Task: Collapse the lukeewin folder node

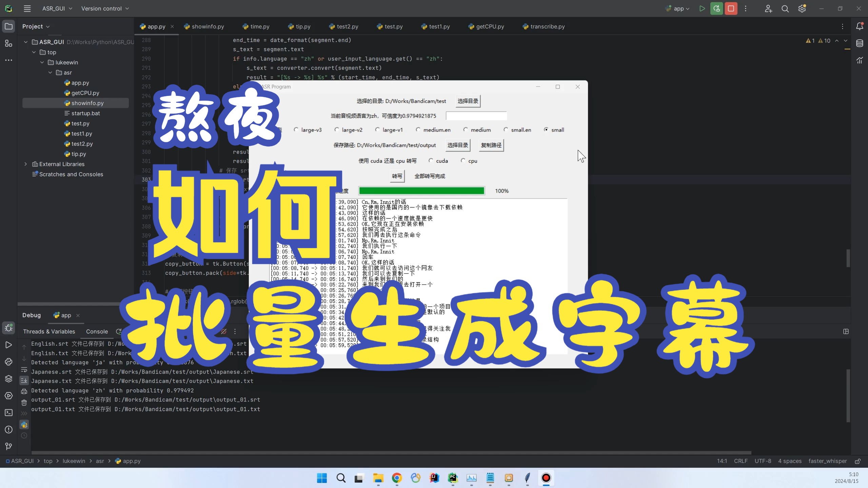Action: tap(42, 62)
